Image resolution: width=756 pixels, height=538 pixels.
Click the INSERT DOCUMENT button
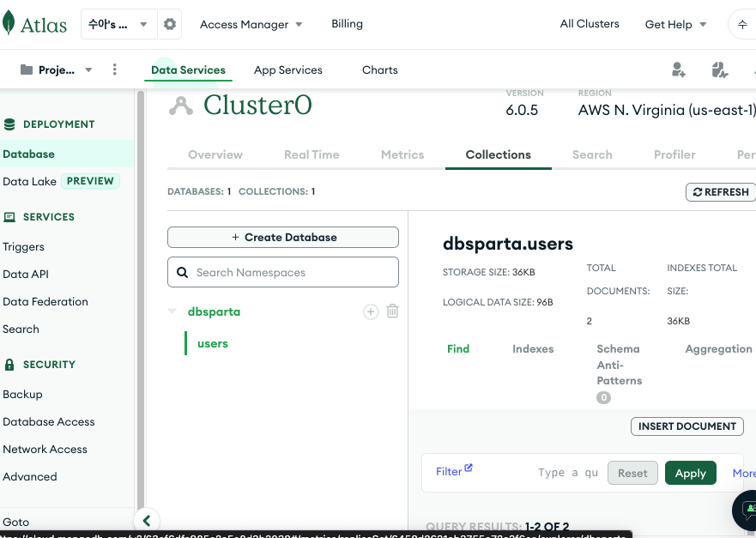point(687,426)
